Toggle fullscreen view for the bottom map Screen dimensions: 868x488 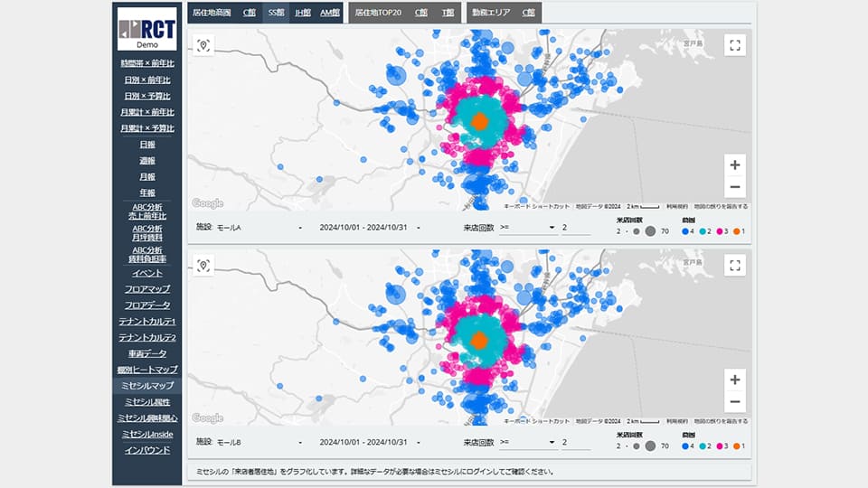[735, 265]
